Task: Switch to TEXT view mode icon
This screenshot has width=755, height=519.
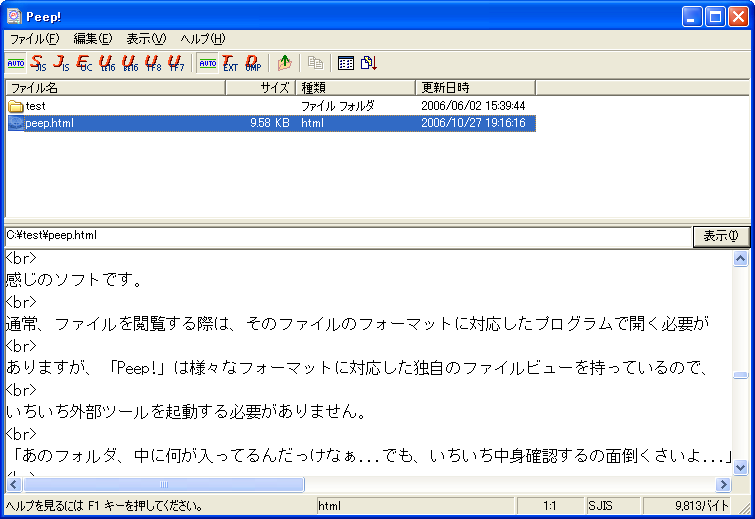Action: coord(230,63)
